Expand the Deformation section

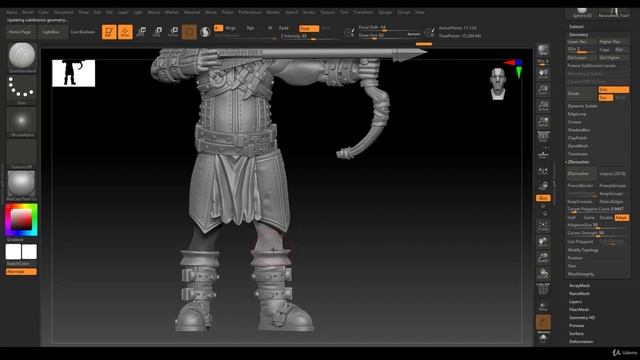(x=581, y=342)
